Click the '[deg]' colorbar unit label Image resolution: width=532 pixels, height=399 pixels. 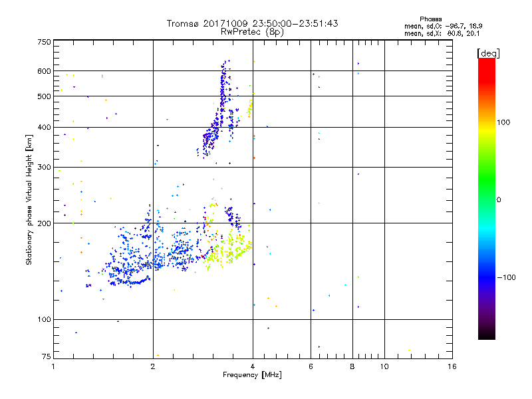pos(488,53)
